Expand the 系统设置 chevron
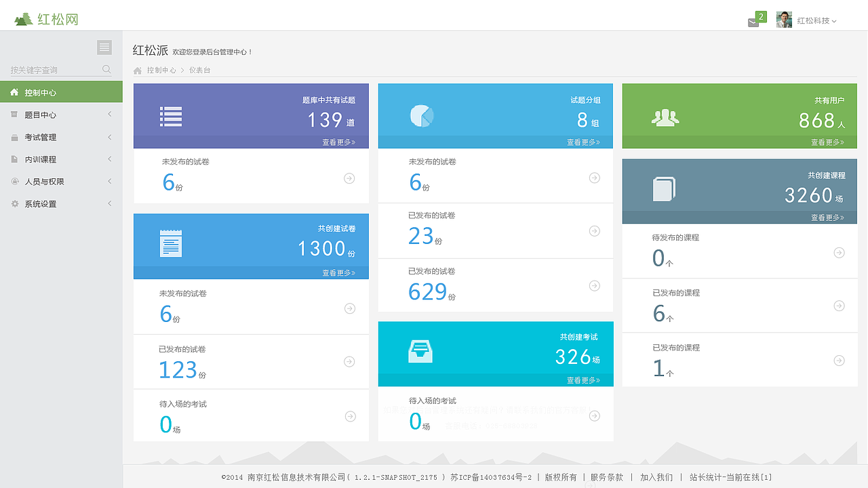The height and width of the screenshot is (488, 868). coord(110,203)
